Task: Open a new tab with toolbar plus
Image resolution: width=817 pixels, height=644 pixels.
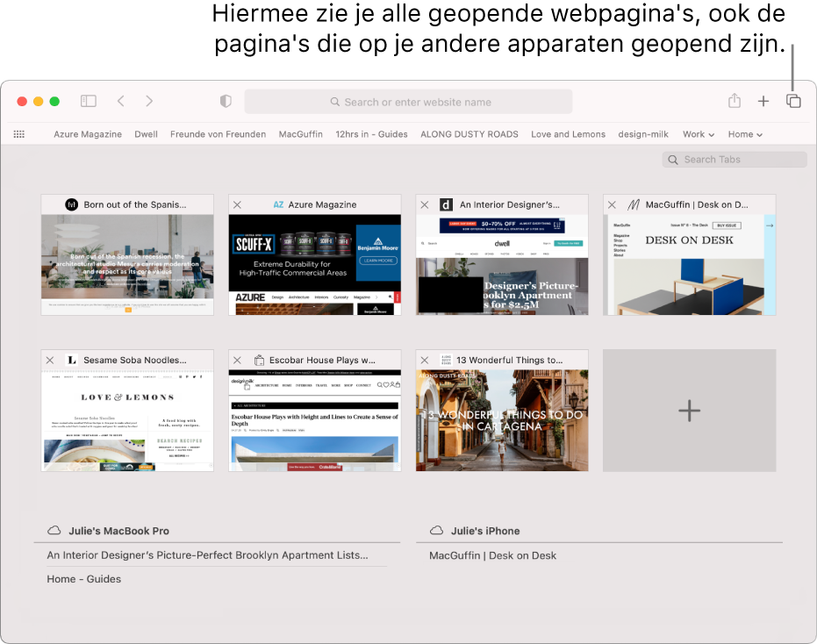Action: (x=763, y=101)
